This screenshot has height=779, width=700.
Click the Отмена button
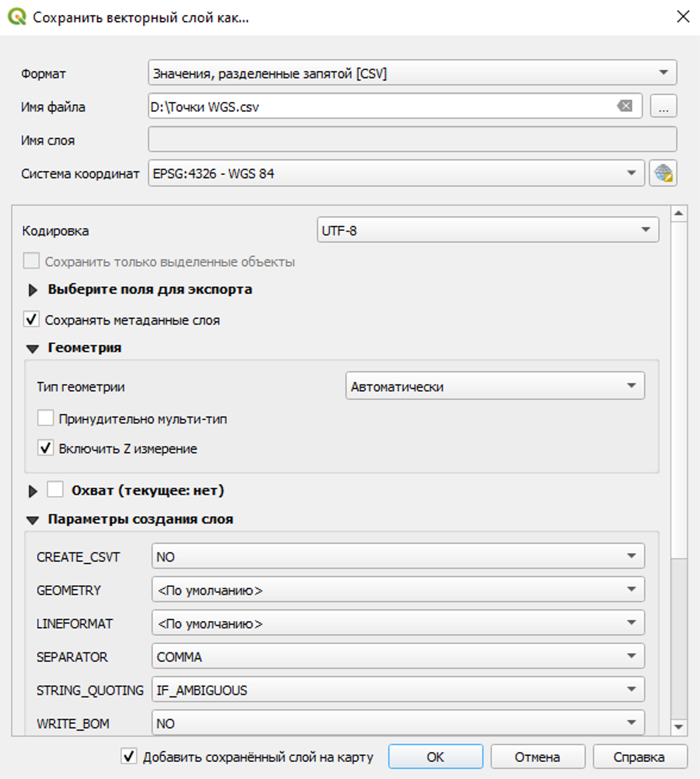pos(537,757)
